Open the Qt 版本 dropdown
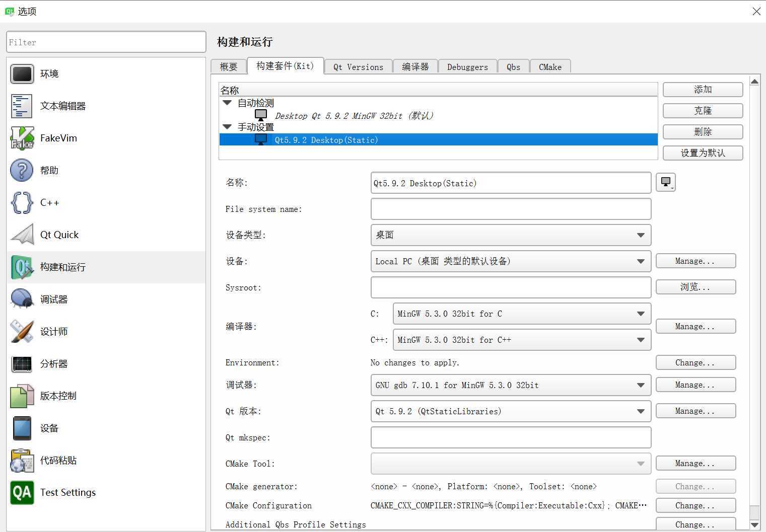 tap(511, 411)
